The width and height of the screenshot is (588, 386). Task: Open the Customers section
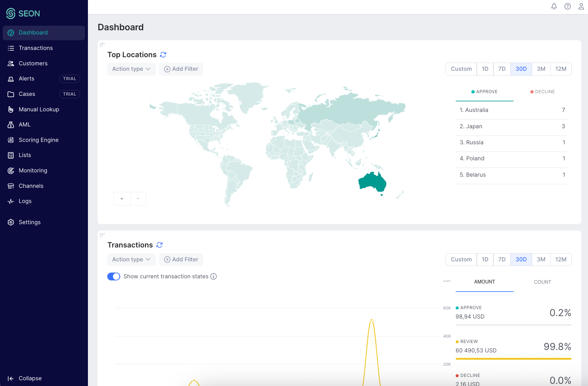(33, 63)
